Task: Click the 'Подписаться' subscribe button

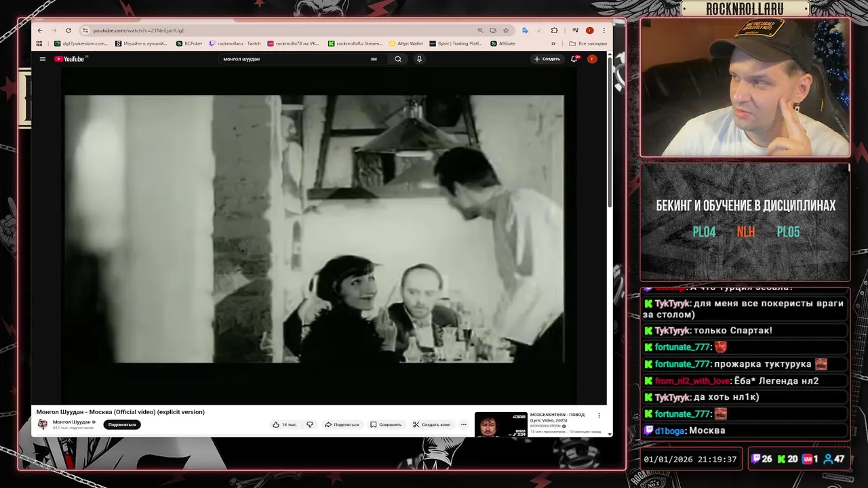Action: (x=122, y=424)
